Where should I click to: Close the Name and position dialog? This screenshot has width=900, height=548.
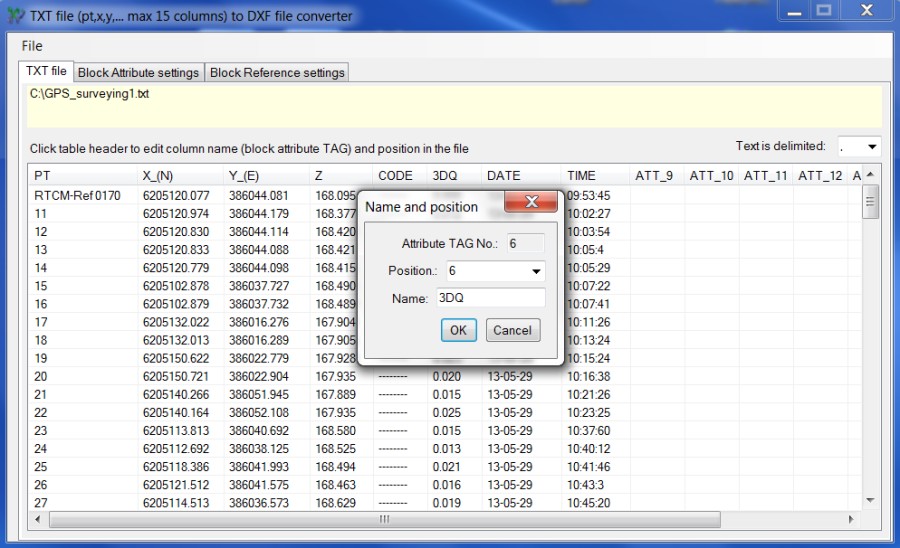[530, 203]
